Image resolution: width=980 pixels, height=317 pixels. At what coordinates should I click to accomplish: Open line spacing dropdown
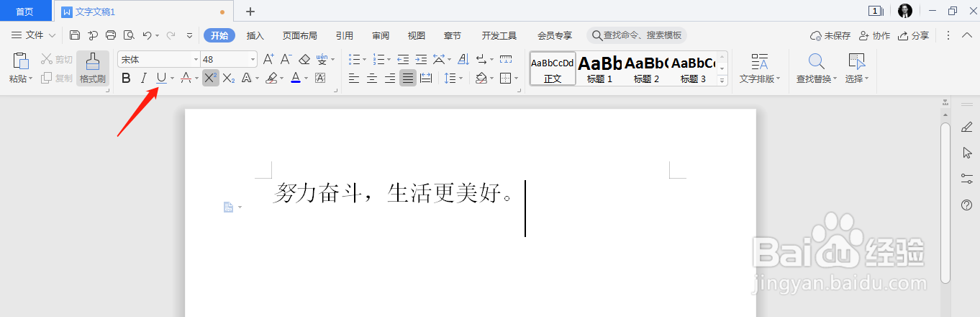461,78
